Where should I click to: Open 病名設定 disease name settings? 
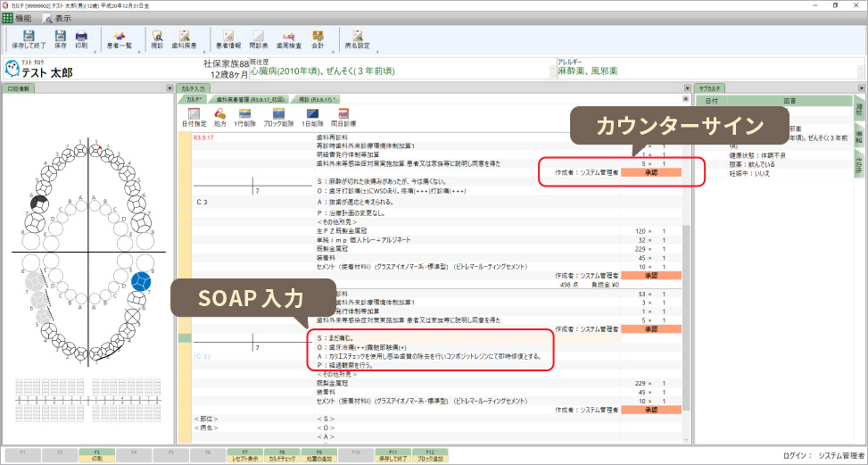357,38
